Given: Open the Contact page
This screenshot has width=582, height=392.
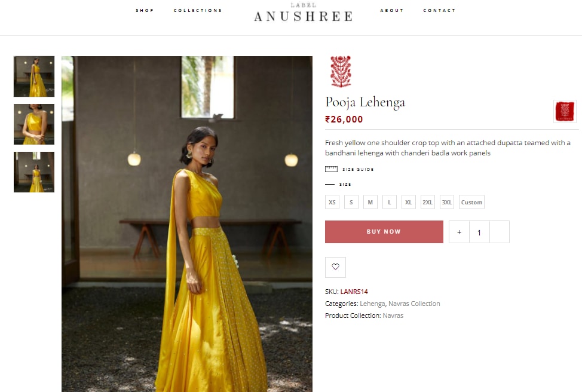Looking at the screenshot, I should 439,10.
